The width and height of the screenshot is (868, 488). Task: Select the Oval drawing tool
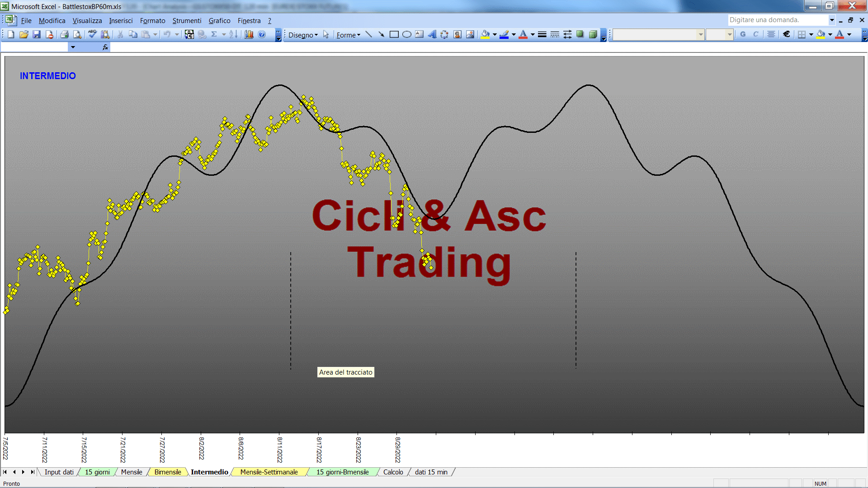tap(407, 34)
